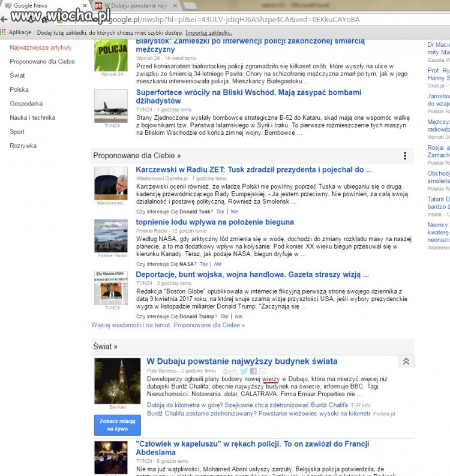Open the topnienie lodu headline
450x476 pixels.
point(215,222)
